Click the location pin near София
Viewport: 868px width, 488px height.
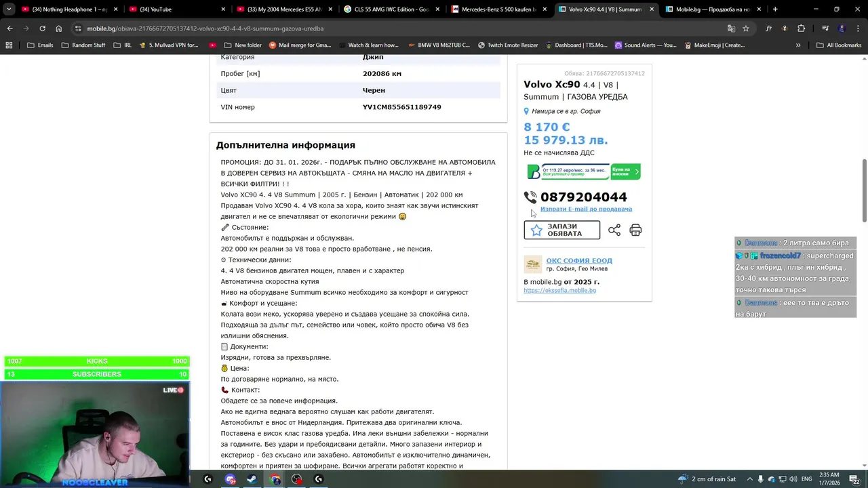pos(526,111)
